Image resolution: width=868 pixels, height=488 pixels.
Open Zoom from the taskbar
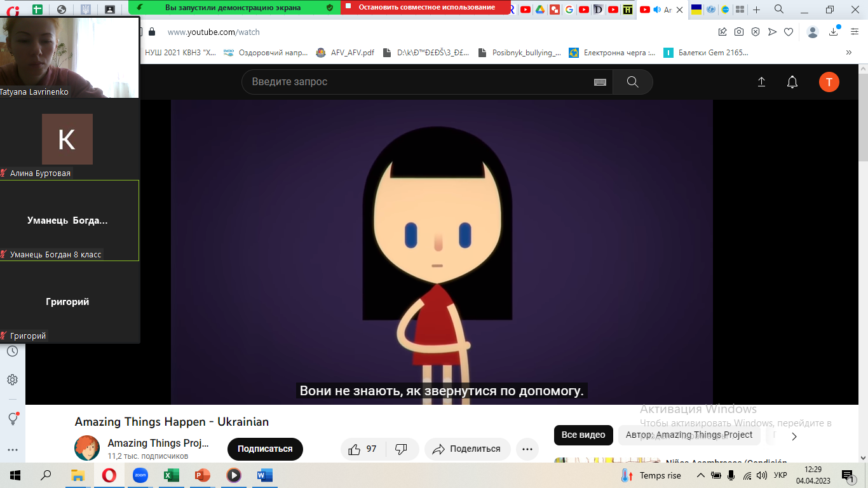click(x=140, y=475)
